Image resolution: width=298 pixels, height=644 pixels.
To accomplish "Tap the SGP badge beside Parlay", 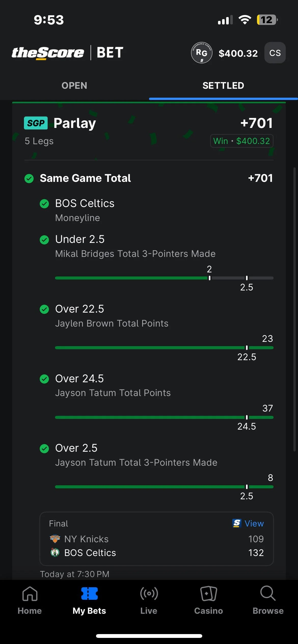I will point(36,123).
